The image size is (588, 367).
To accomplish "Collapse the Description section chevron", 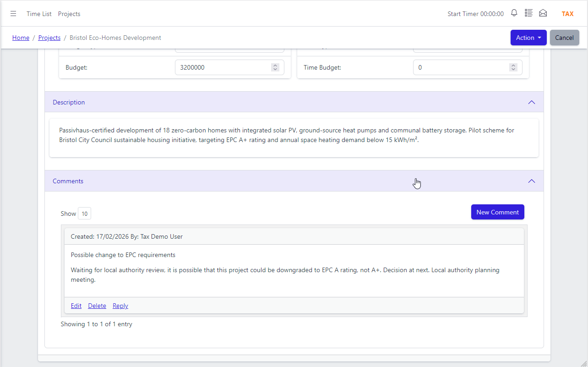I will click(x=532, y=102).
